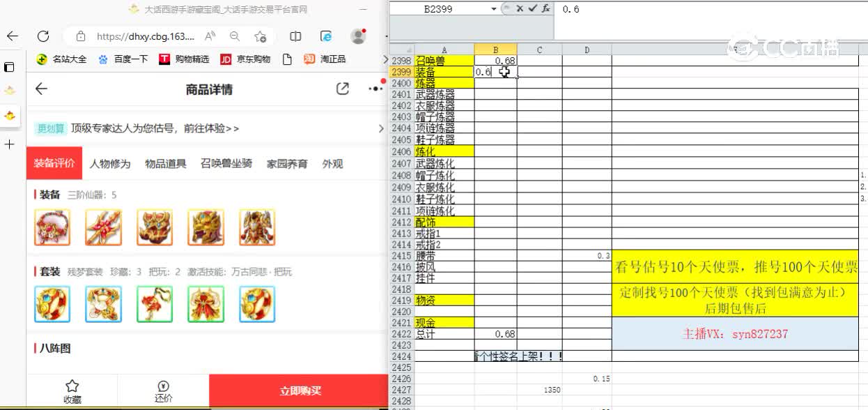868x410 pixels.
Task: View the second 套装 item with the blue border
Action: (x=103, y=304)
